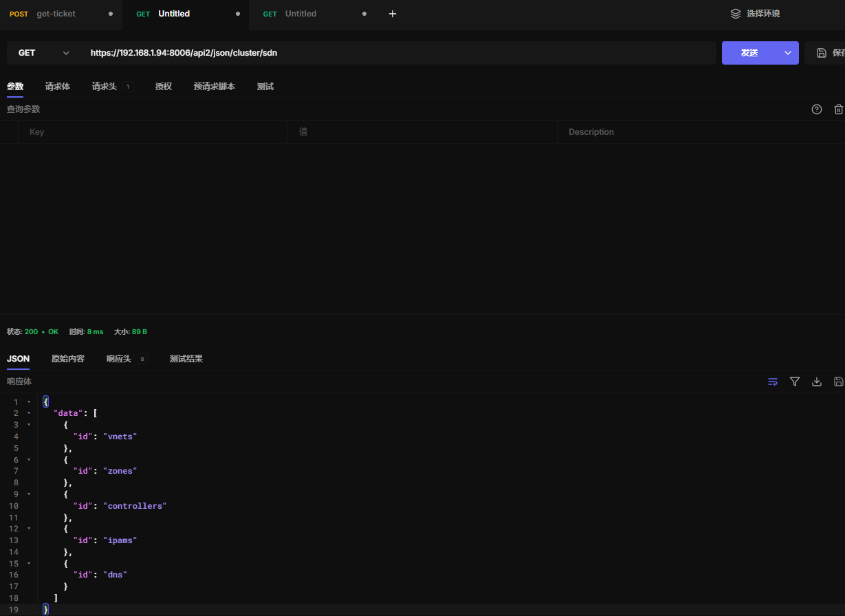Open the GET method dropdown
Screen dimensions: 845x616
coord(44,53)
